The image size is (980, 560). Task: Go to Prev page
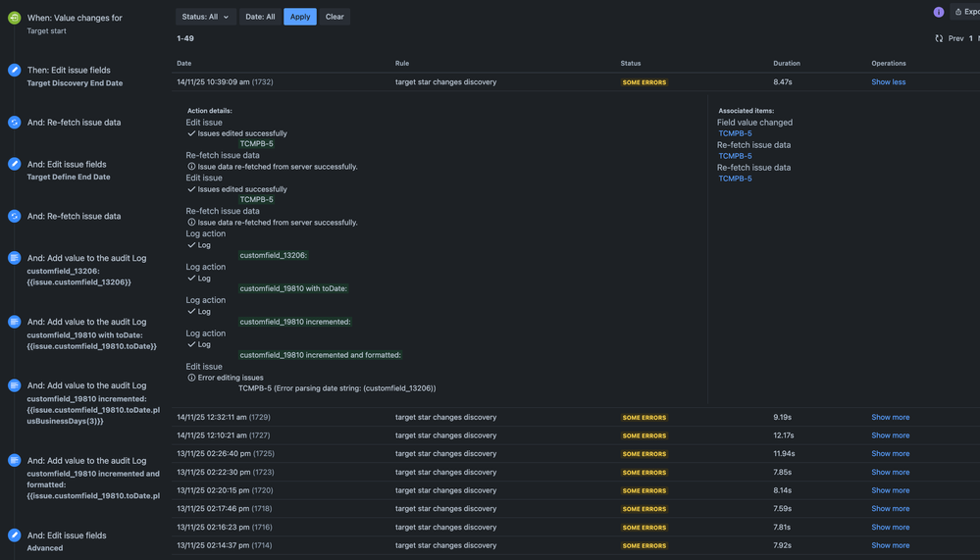[x=955, y=39]
